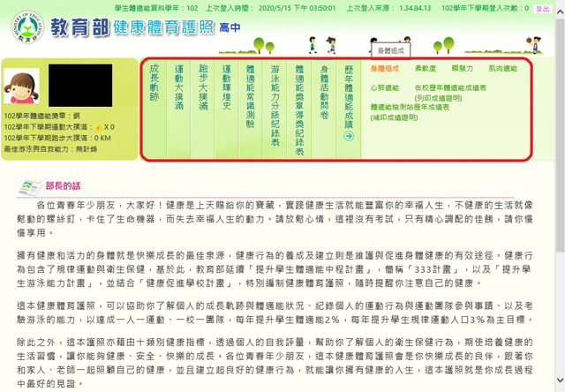Open the 身體活動問卷 menu tab
Screen dimensions: 565x392
click(x=324, y=92)
